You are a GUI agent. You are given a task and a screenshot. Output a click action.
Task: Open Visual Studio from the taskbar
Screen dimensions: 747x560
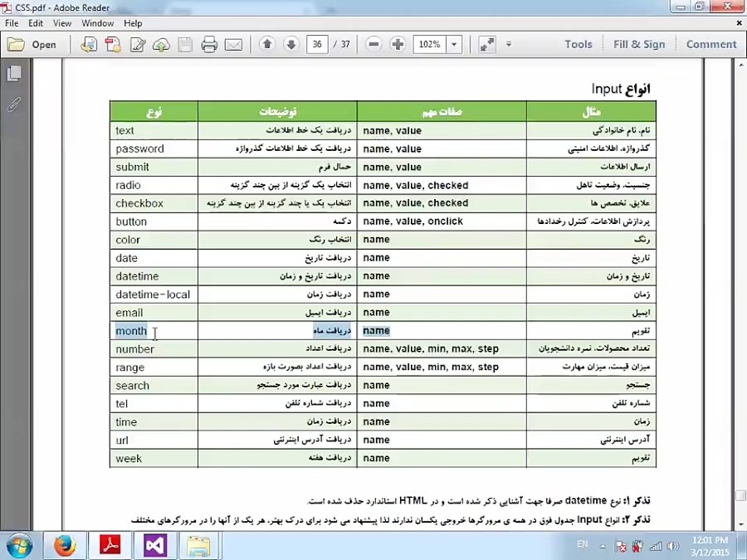pyautogui.click(x=155, y=546)
